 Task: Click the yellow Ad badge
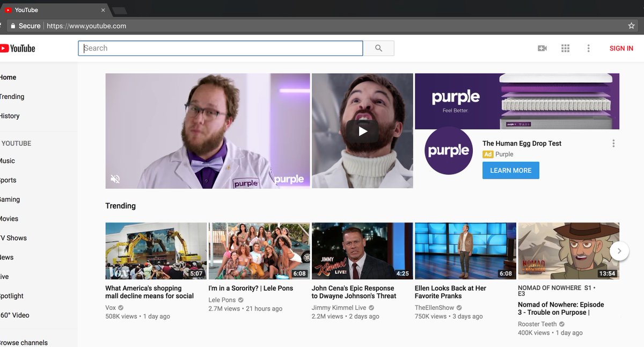pyautogui.click(x=488, y=154)
